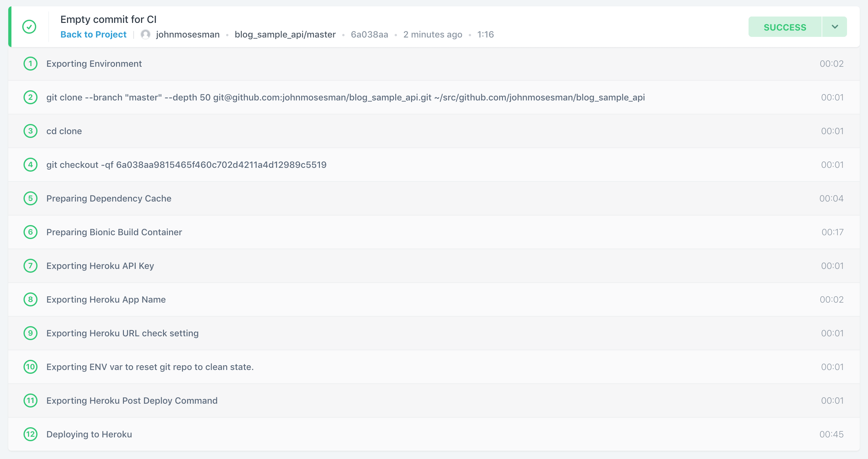Select the blog_sample_api/master branch text

click(285, 34)
